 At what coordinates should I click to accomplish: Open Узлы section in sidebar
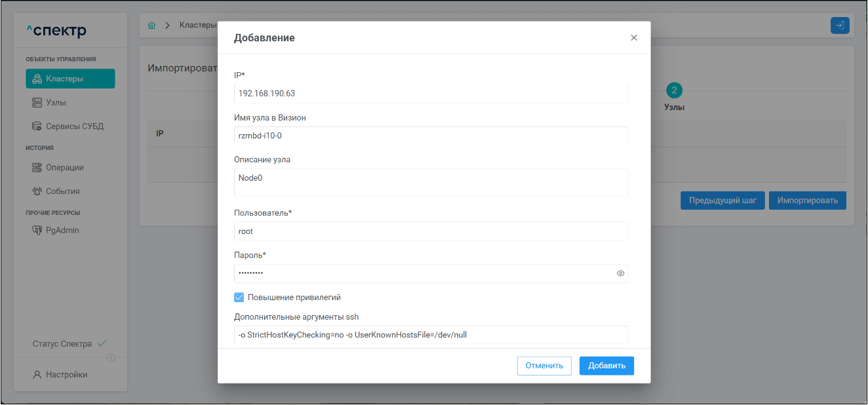56,103
